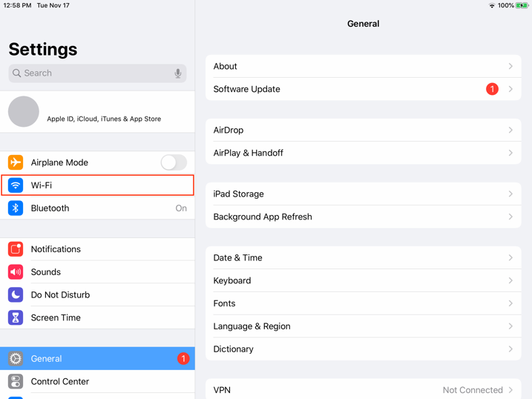Open Notifications in the sidebar
532x399 pixels.
tap(97, 249)
